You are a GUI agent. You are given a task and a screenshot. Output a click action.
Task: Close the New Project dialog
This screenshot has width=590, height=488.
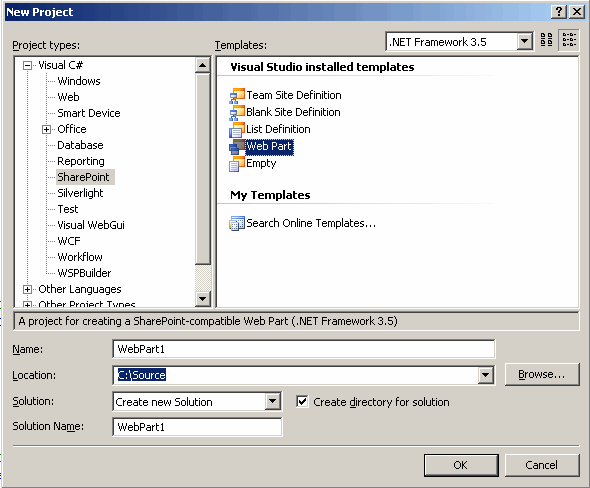pyautogui.click(x=577, y=12)
